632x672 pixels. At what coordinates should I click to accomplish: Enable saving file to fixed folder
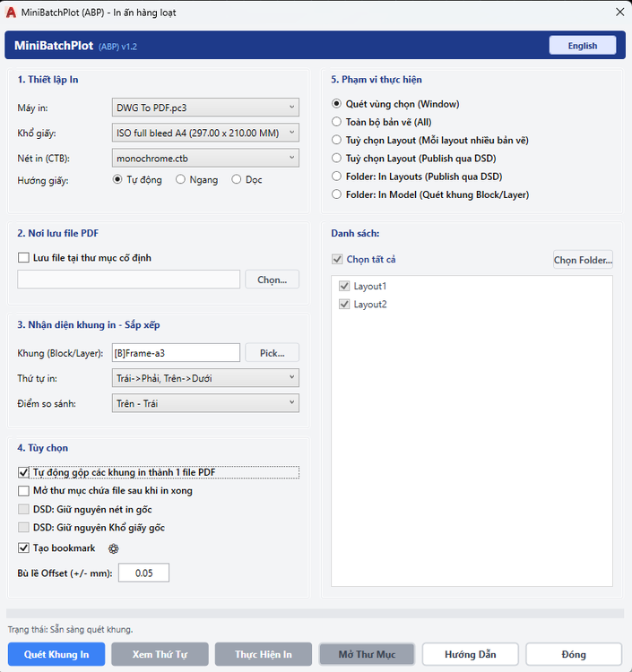pos(23,257)
